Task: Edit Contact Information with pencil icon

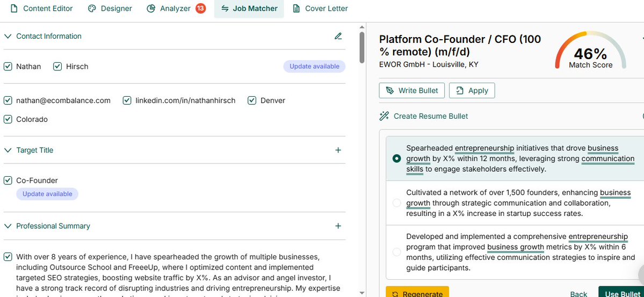Action: point(338,36)
